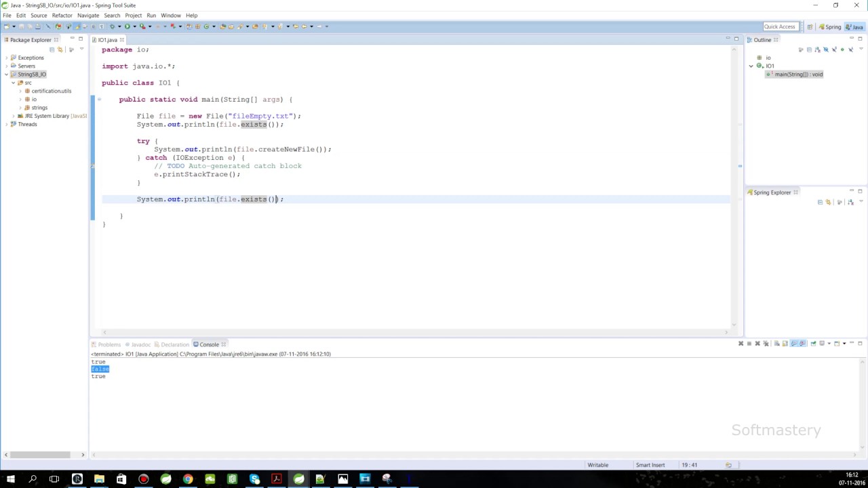Click the taskbar search magnifier icon
This screenshot has height=488, width=868.
click(x=33, y=479)
